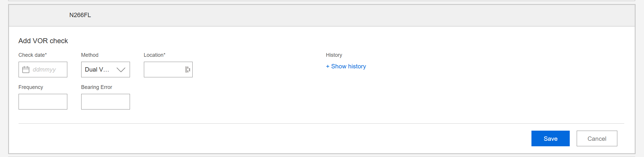The height and width of the screenshot is (157, 644).
Task: Save the VOR check
Action: tap(550, 138)
